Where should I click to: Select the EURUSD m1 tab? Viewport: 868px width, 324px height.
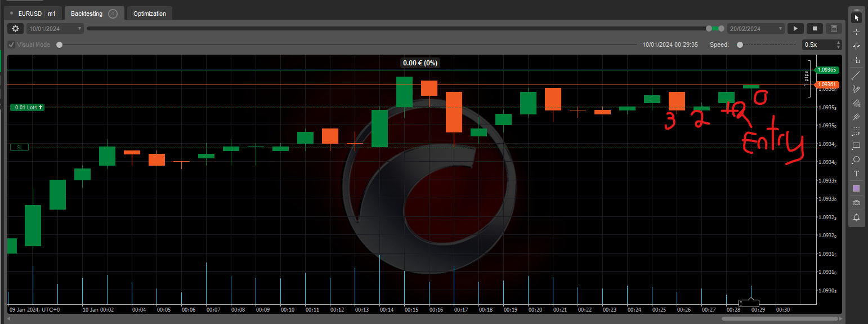pos(32,14)
